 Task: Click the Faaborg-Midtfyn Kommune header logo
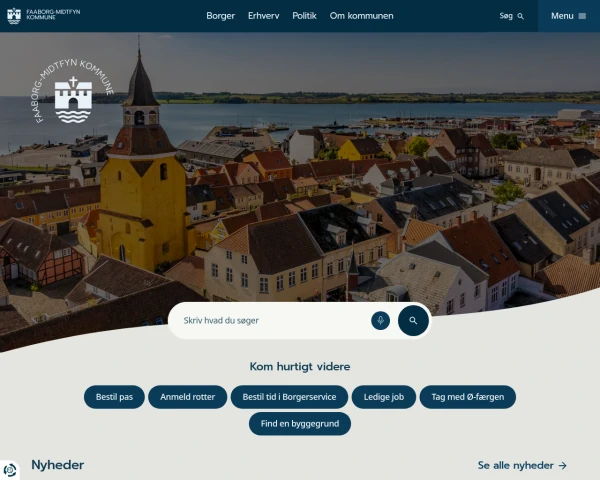click(44, 16)
